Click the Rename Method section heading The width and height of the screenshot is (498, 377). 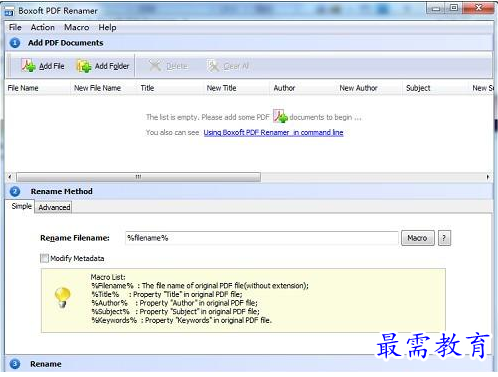[62, 191]
